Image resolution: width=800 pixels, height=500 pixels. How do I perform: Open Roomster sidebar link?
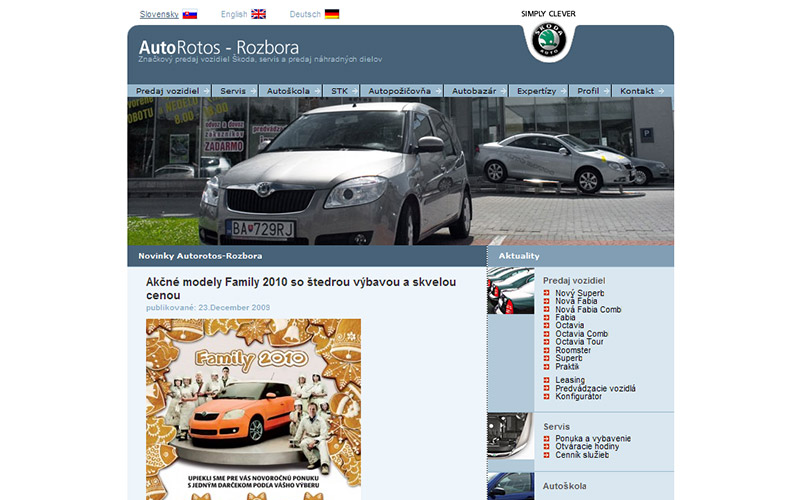click(573, 350)
